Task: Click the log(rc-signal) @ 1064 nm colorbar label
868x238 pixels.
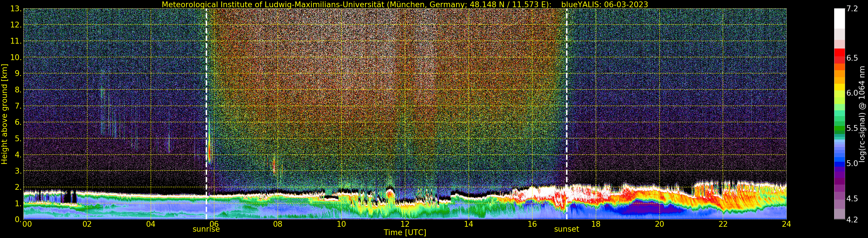Action: (862, 114)
